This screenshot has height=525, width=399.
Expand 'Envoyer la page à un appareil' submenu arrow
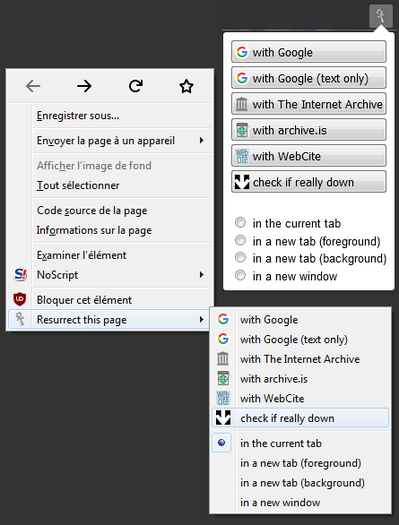coord(202,140)
